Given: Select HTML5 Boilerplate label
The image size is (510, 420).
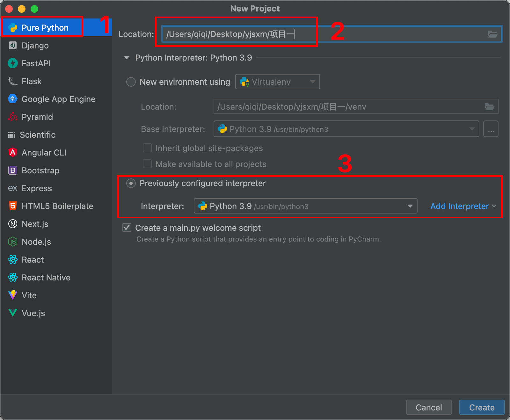Looking at the screenshot, I should pyautogui.click(x=57, y=206).
